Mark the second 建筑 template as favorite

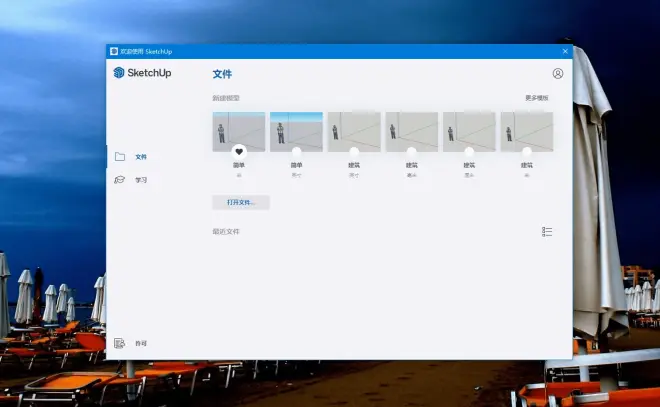(412, 152)
